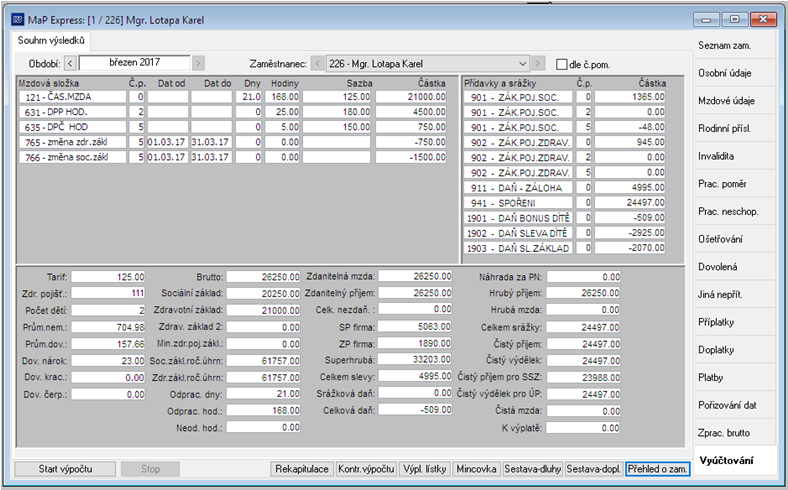This screenshot has width=788, height=490.
Task: Open the Rekapitulace report
Action: [302, 469]
